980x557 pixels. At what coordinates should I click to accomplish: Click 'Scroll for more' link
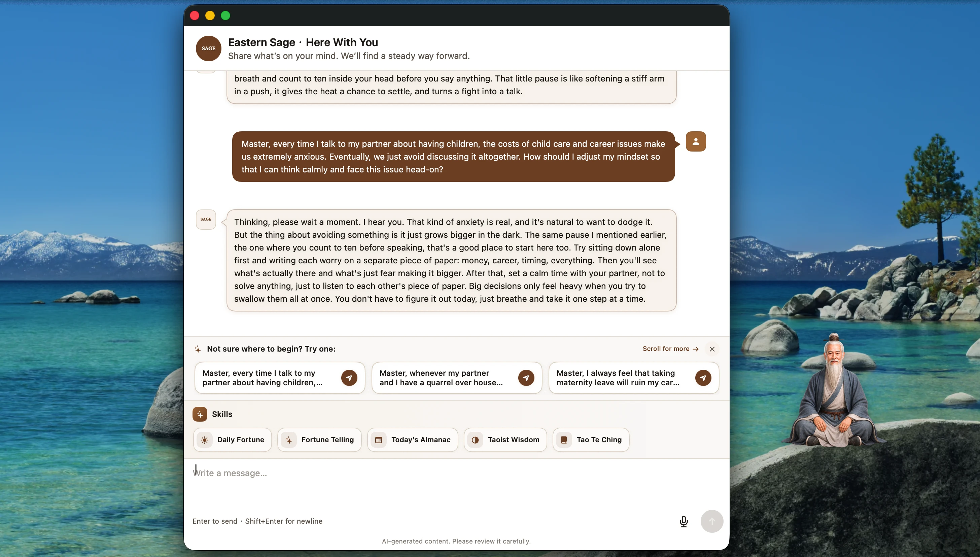point(670,349)
